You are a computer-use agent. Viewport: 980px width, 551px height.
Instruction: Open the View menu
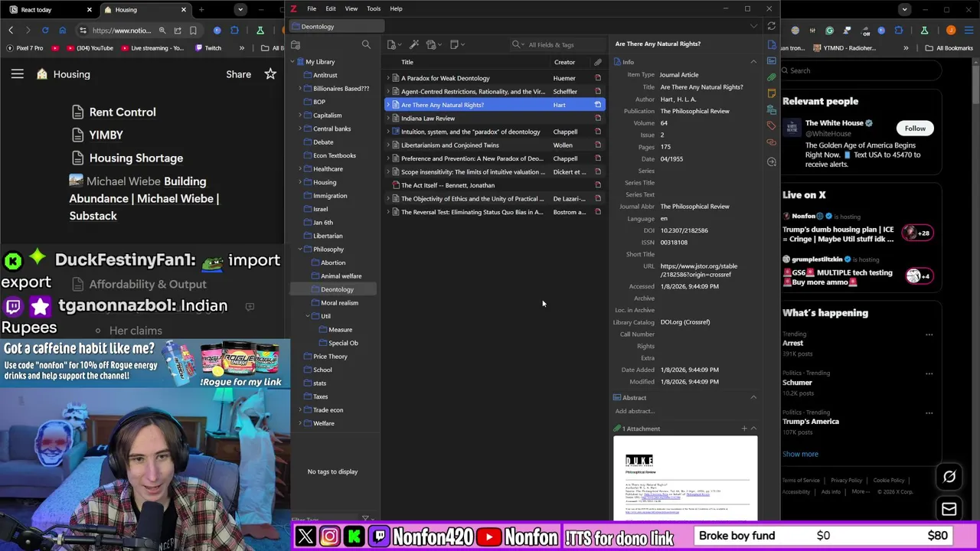(351, 8)
